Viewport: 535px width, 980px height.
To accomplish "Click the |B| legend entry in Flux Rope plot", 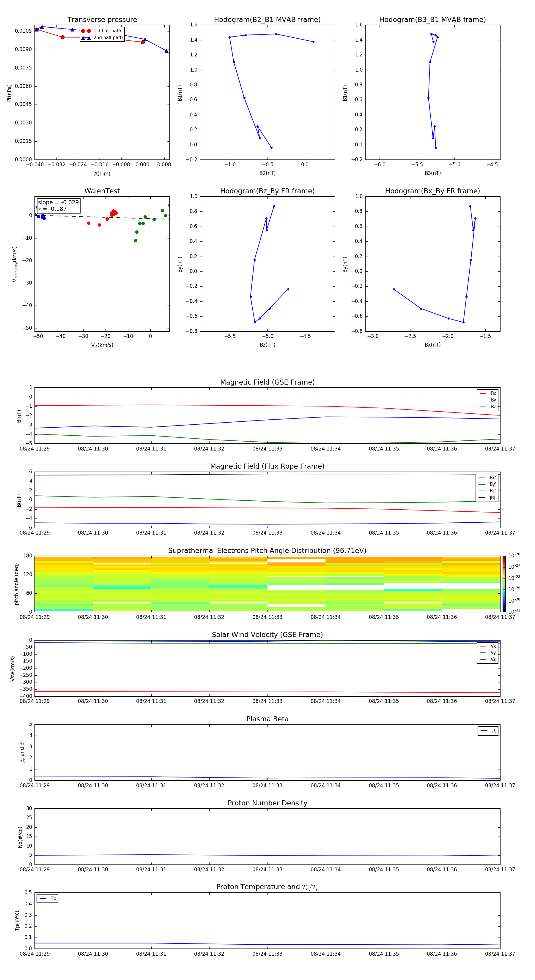I will pos(487,498).
